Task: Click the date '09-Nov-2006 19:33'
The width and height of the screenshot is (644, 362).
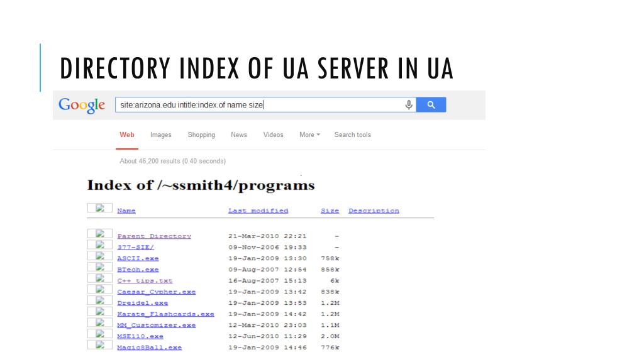Action: click(x=267, y=247)
